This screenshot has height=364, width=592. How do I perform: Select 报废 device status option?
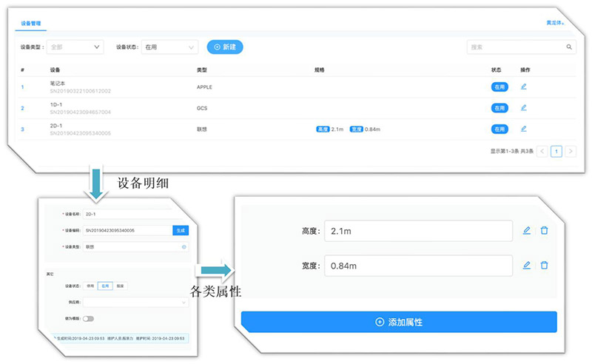click(x=121, y=285)
